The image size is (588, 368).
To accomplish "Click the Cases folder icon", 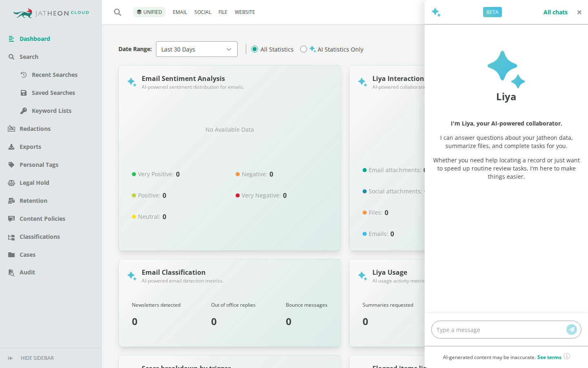I will point(11,255).
